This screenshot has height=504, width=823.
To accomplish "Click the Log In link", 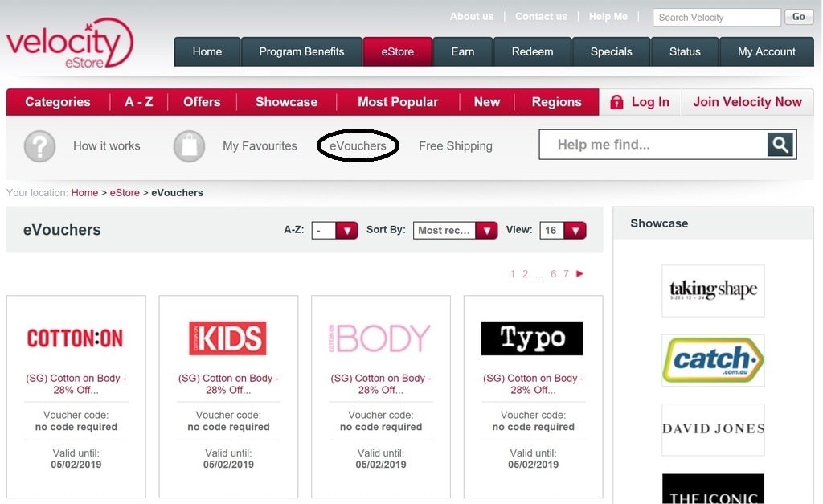I will 650,102.
